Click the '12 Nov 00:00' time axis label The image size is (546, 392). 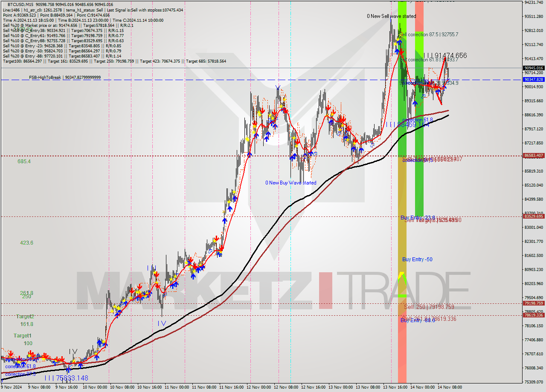(259, 387)
